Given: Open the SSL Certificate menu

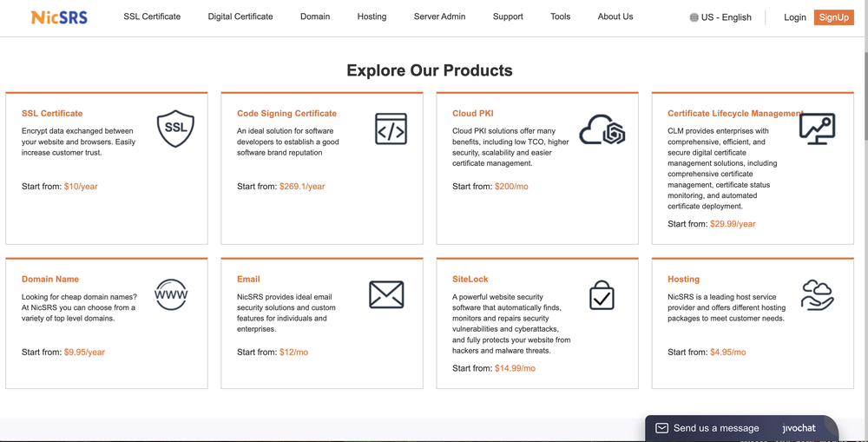Looking at the screenshot, I should 152,16.
